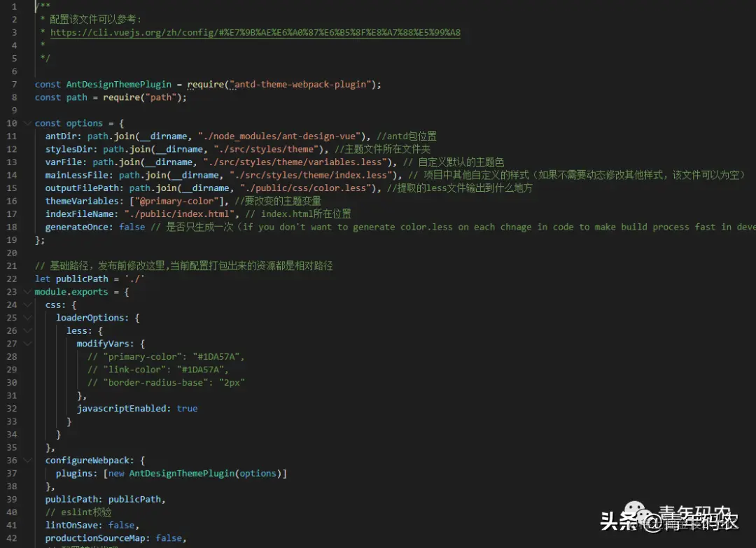Select line number 42 in the gutter

pos(12,538)
